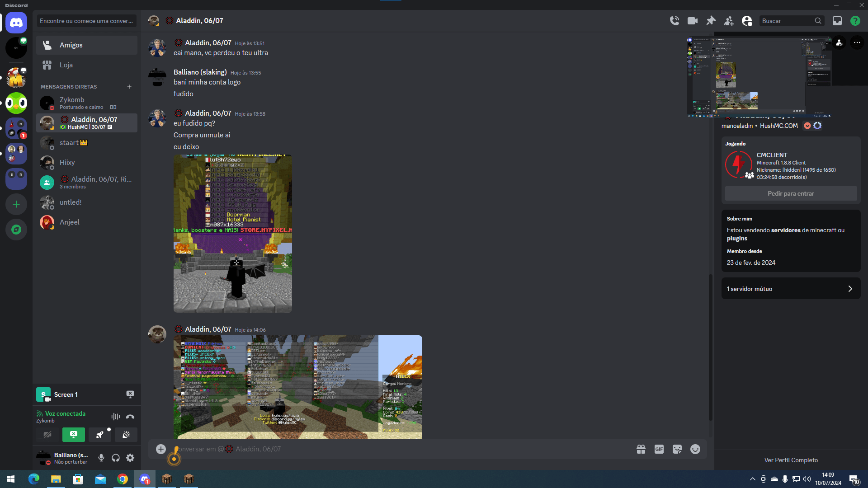Turn on the camera in voice panel
Viewport: 868px width, 488px height.
pos(47,435)
